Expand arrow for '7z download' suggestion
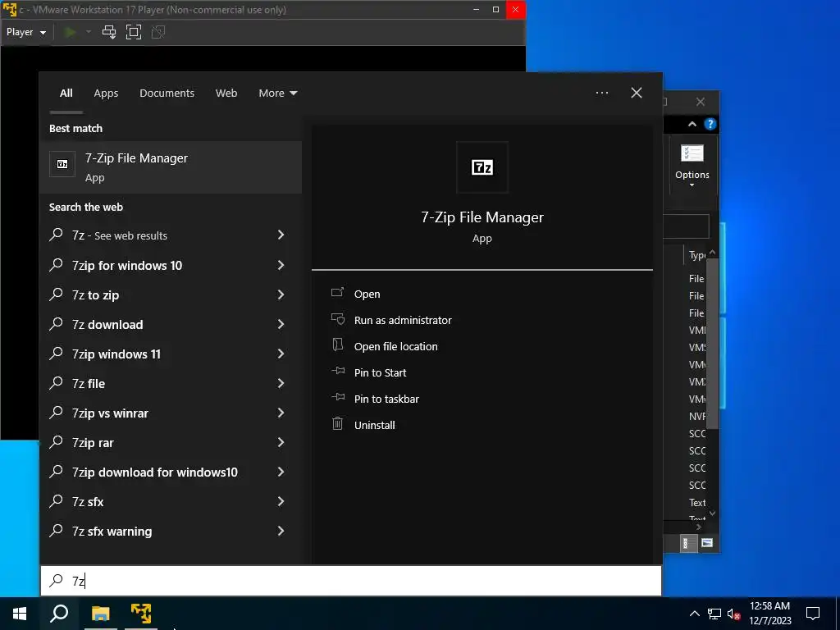The image size is (840, 630). coord(281,324)
